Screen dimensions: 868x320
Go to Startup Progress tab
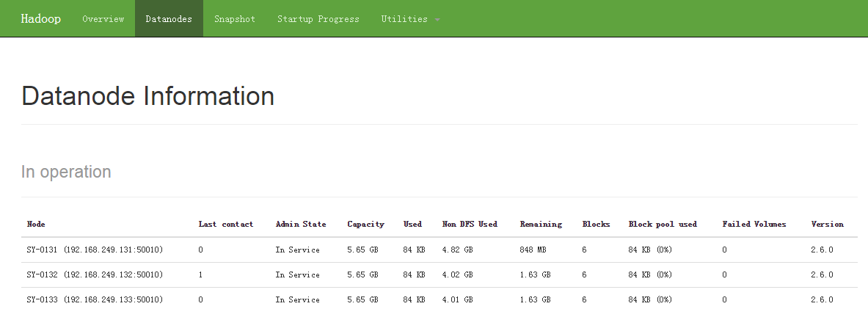tap(318, 19)
